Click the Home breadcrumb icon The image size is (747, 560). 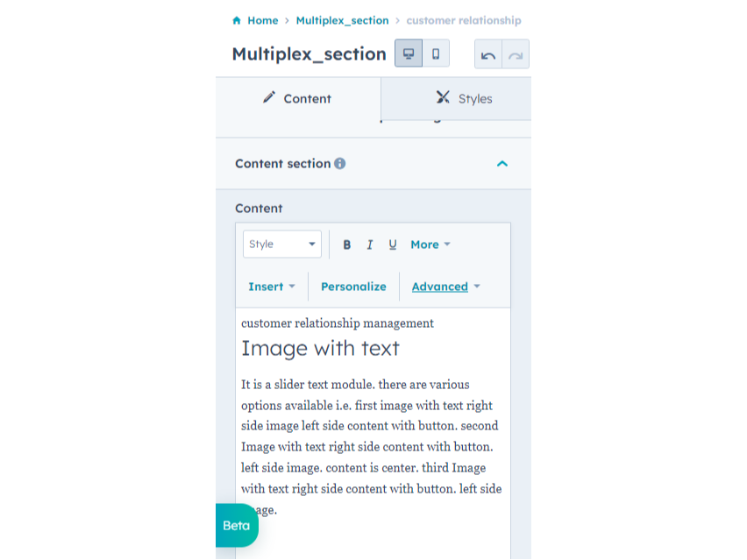(235, 20)
